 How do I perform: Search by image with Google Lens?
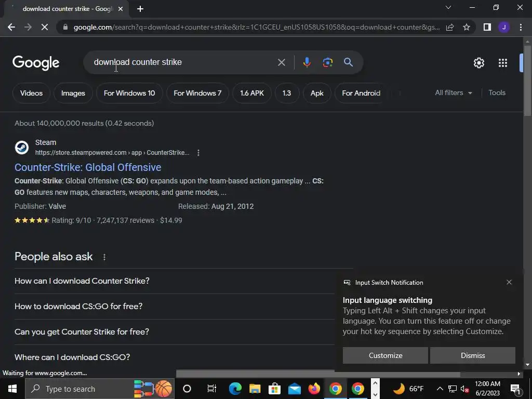tap(327, 62)
